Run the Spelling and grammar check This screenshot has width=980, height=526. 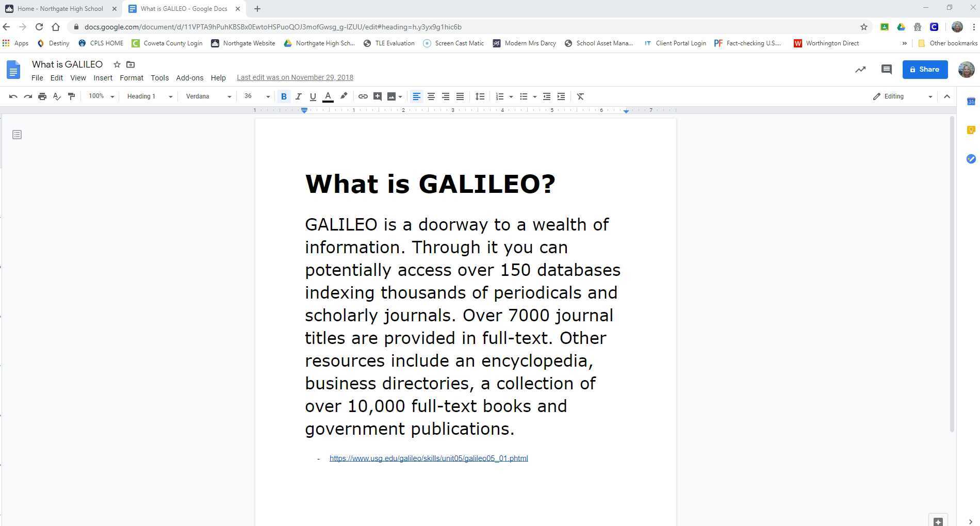[x=57, y=96]
